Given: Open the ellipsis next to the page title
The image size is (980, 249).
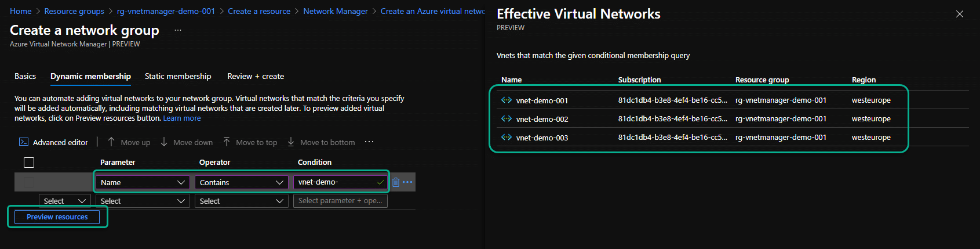Looking at the screenshot, I should (178, 30).
